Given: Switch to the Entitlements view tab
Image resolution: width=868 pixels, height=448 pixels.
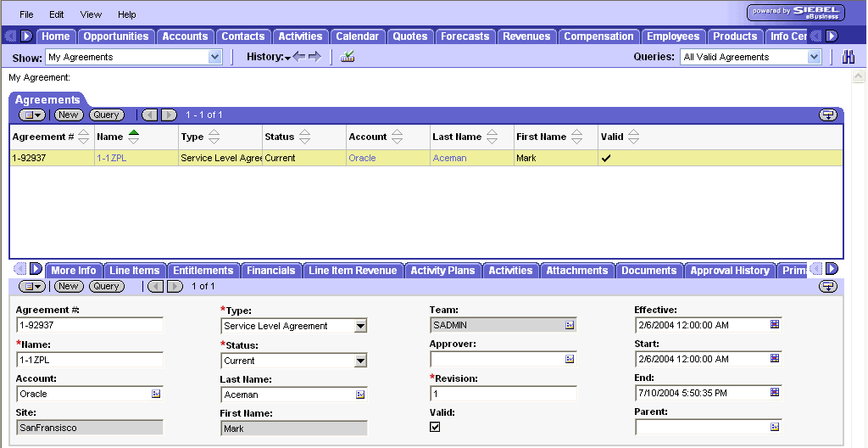Looking at the screenshot, I should 203,271.
